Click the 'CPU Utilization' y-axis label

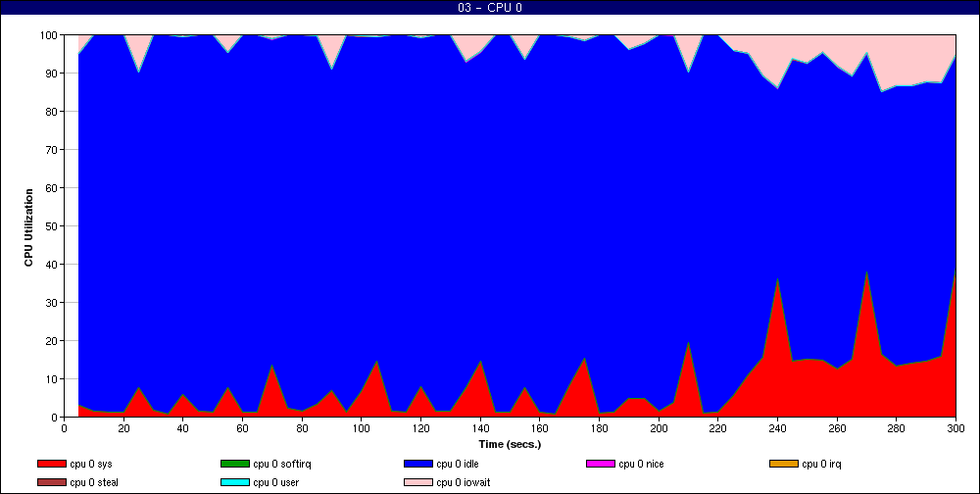pyautogui.click(x=28, y=227)
